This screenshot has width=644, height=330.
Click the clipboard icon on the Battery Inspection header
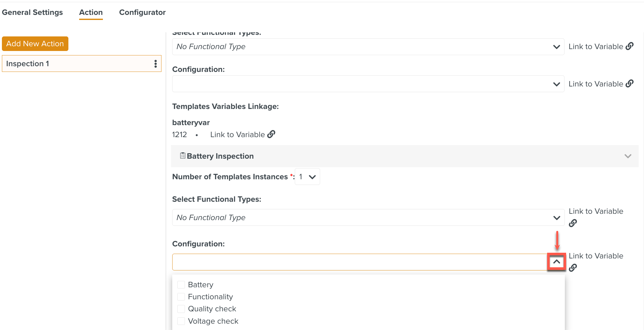[x=183, y=155]
